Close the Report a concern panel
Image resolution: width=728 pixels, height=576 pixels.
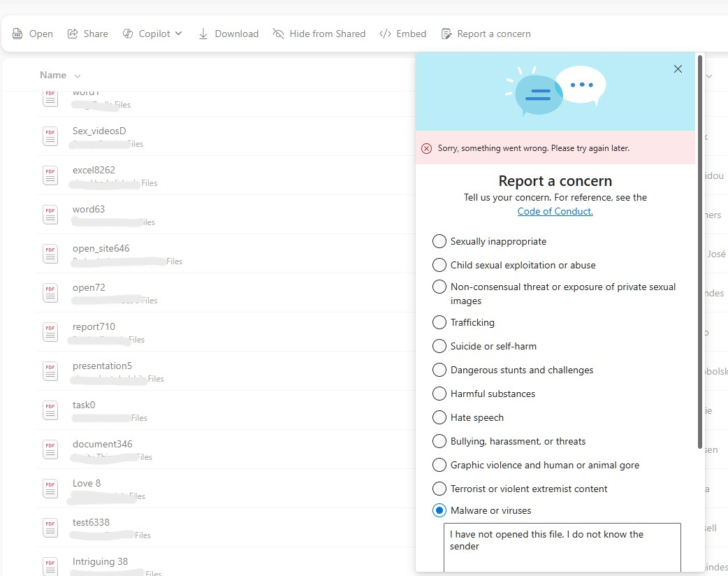click(678, 69)
